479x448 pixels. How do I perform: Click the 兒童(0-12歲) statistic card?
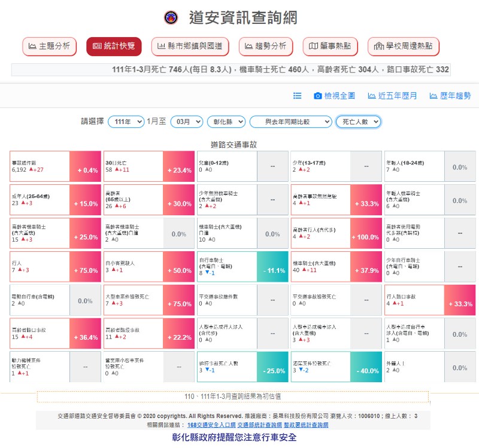point(243,166)
